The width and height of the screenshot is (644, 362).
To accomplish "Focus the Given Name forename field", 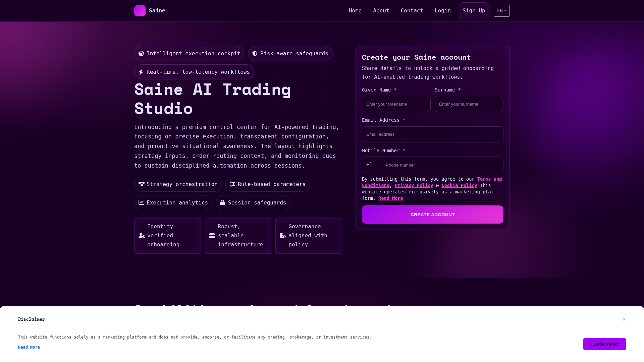I will click(396, 104).
